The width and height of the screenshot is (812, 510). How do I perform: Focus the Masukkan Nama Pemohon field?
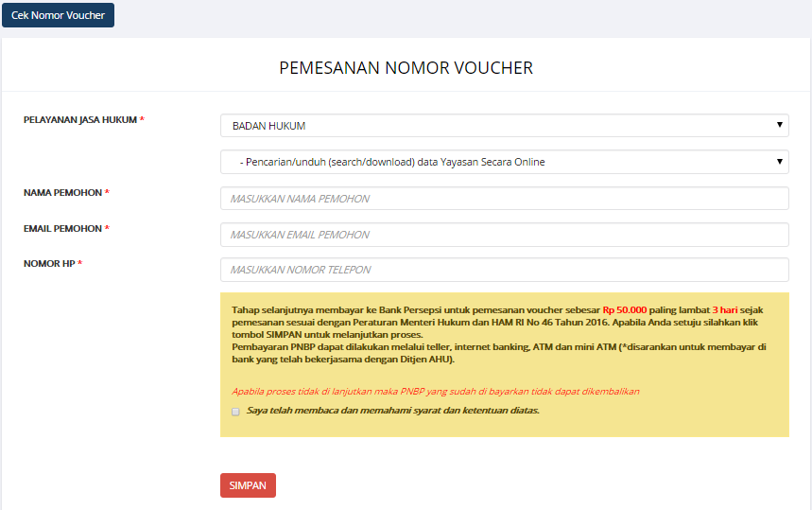tap(504, 199)
